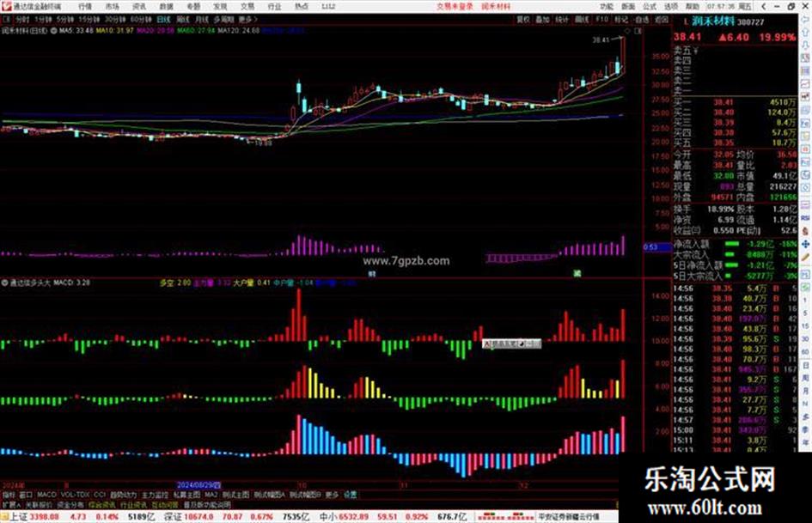
Task: Expand the 更多 periods dropdown
Action: click(247, 20)
